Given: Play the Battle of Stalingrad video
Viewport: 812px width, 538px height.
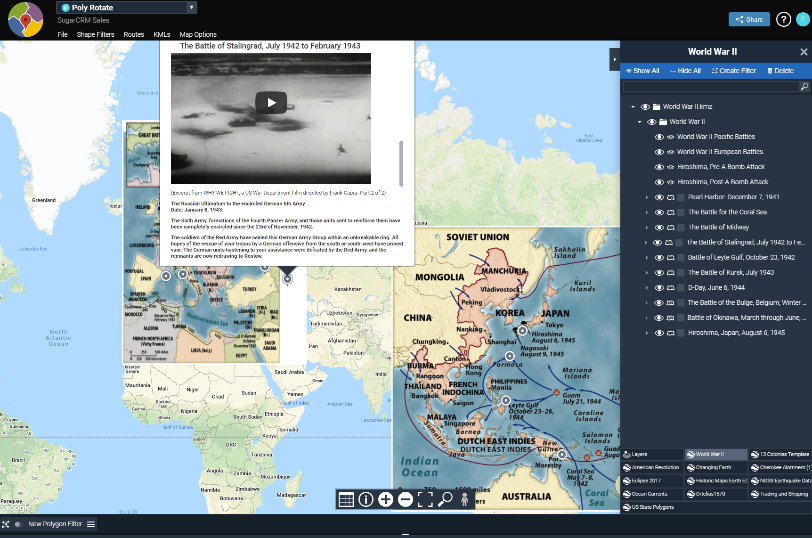Looking at the screenshot, I should [270, 102].
